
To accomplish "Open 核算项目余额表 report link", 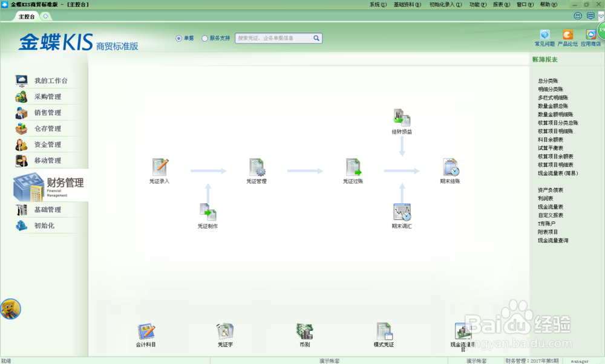I will tap(555, 157).
